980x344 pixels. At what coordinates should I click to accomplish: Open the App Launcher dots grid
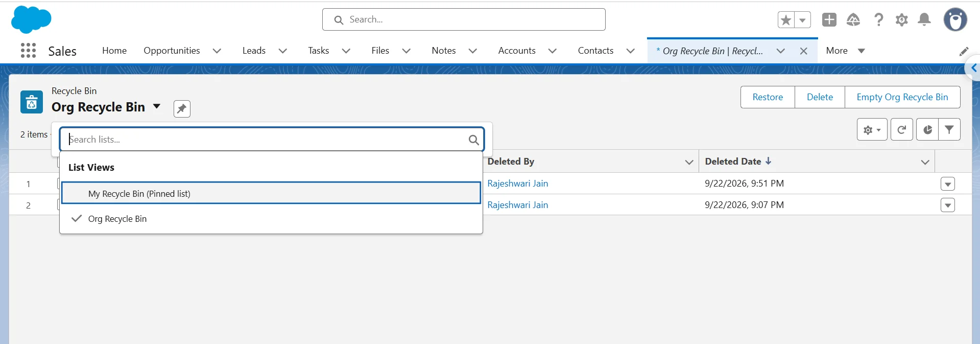[28, 51]
